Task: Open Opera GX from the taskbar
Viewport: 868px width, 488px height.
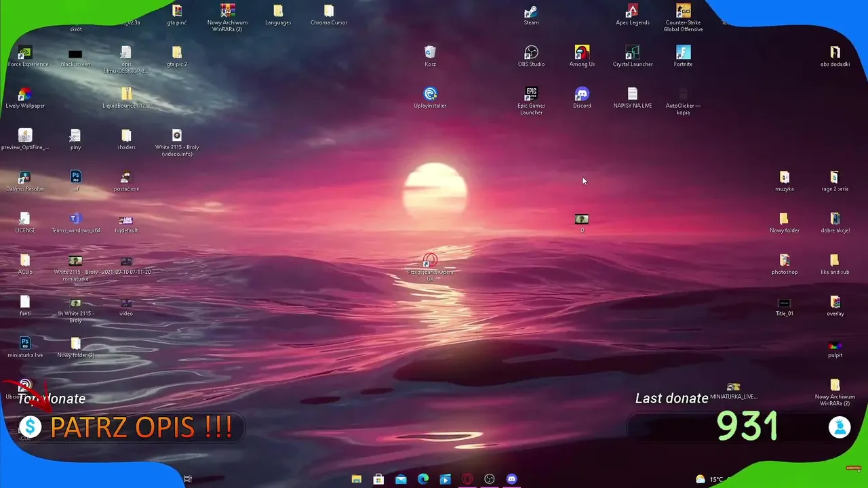Action: (x=467, y=479)
